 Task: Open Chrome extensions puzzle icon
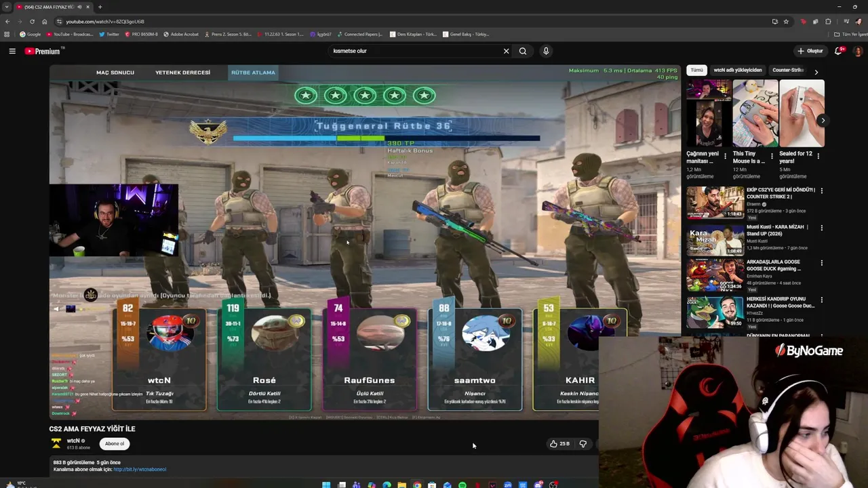point(828,21)
